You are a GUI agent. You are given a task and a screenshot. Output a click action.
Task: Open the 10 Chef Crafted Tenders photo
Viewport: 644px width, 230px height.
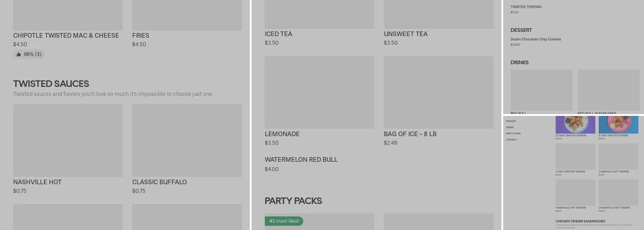click(575, 124)
